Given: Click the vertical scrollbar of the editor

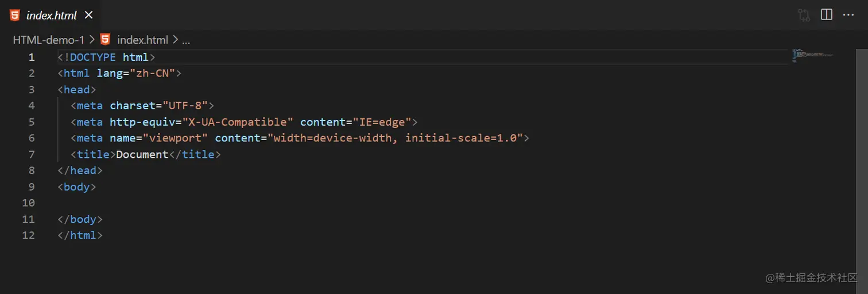Looking at the screenshot, I should [862, 171].
